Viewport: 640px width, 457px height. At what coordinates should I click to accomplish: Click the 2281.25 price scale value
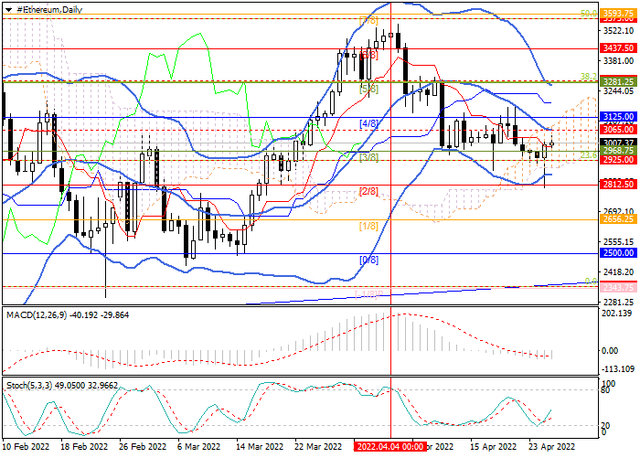point(619,302)
